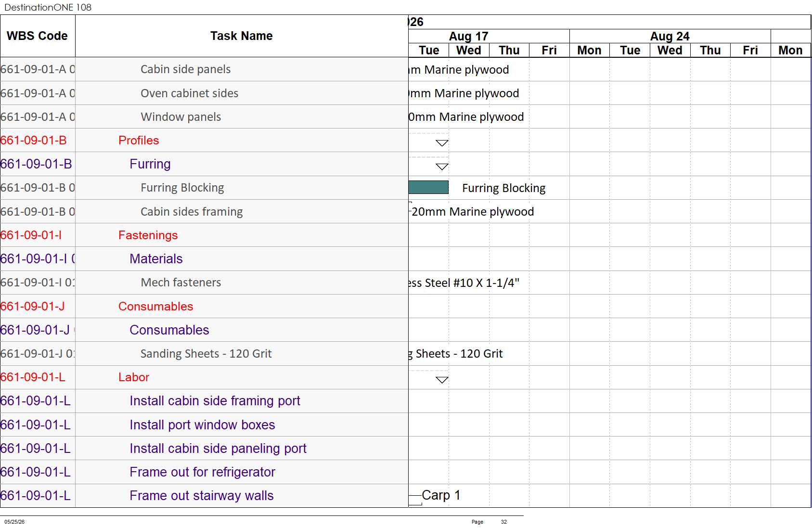The width and height of the screenshot is (812, 528).
Task: Collapse the red Fastenings summary row
Action: [x=148, y=235]
